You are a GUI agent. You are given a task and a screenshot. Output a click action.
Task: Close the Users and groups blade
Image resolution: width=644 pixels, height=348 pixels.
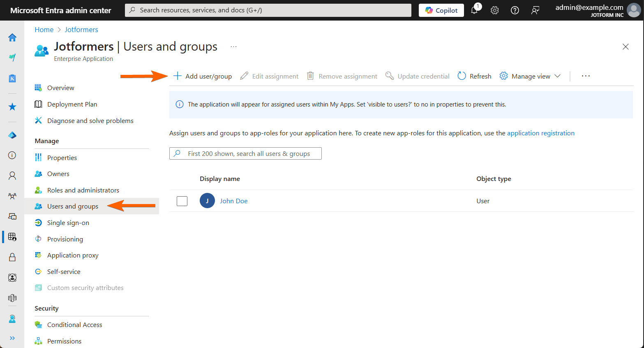coord(626,47)
